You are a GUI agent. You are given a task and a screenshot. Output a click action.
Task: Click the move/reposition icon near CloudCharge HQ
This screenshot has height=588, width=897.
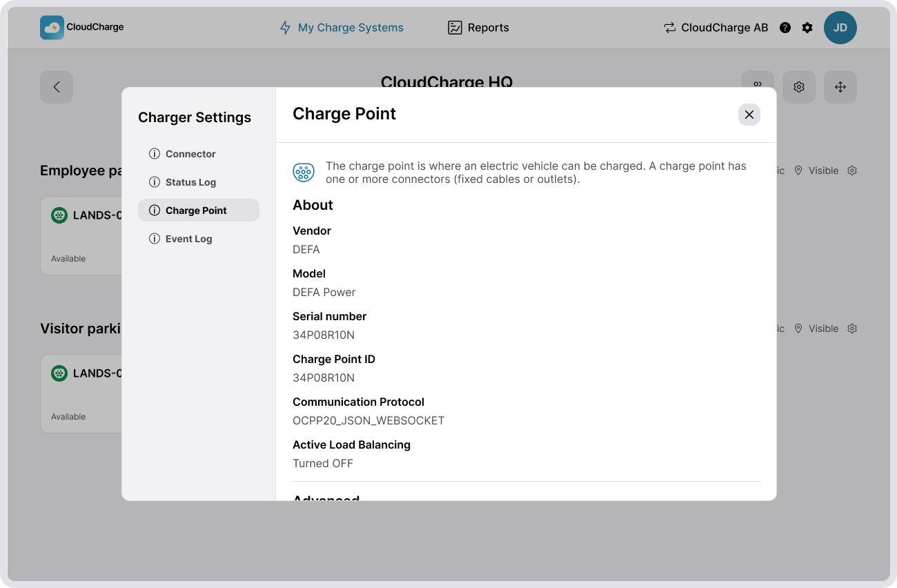(x=840, y=87)
